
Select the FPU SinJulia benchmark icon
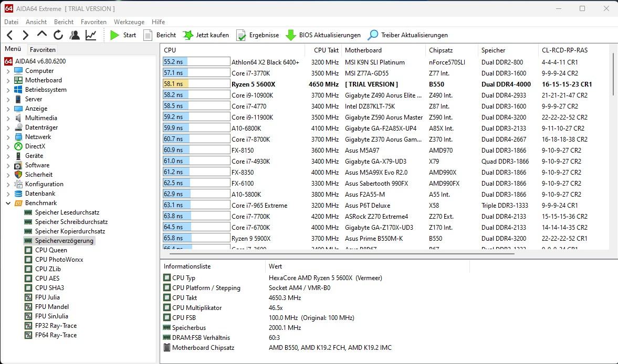(x=28, y=316)
